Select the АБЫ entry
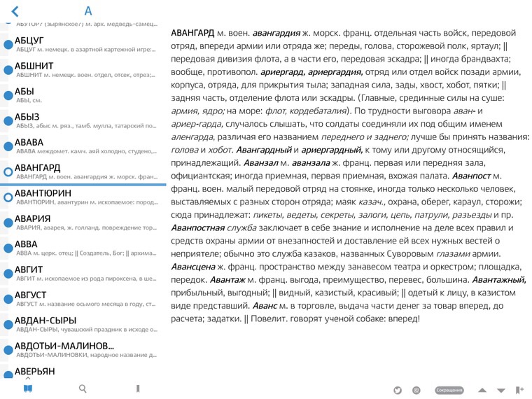 [83, 95]
